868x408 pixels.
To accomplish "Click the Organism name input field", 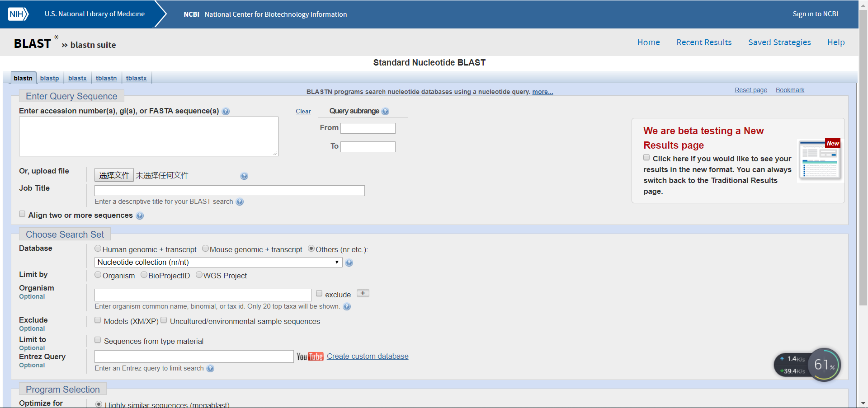I will 203,295.
